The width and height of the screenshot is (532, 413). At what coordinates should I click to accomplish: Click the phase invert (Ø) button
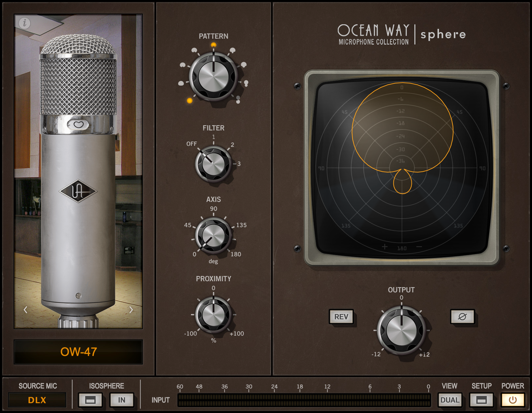pos(462,317)
